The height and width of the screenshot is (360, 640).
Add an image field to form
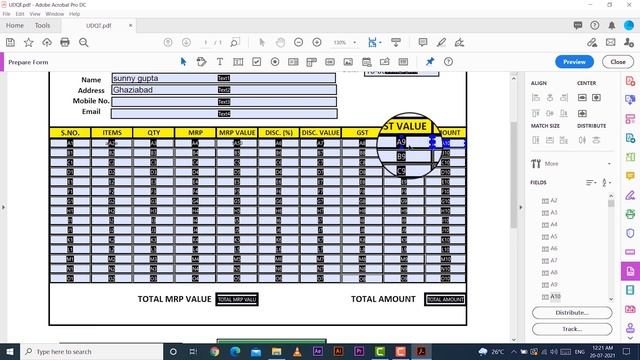(348, 62)
